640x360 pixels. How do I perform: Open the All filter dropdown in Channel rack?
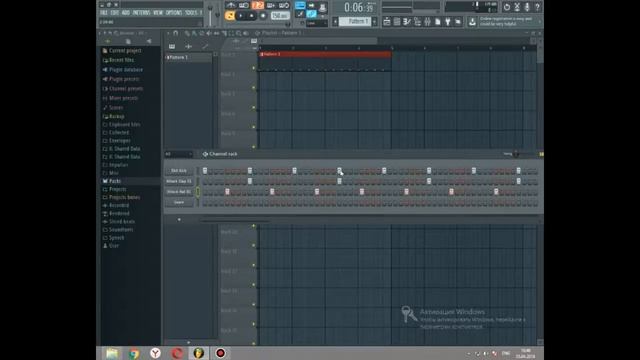click(179, 154)
